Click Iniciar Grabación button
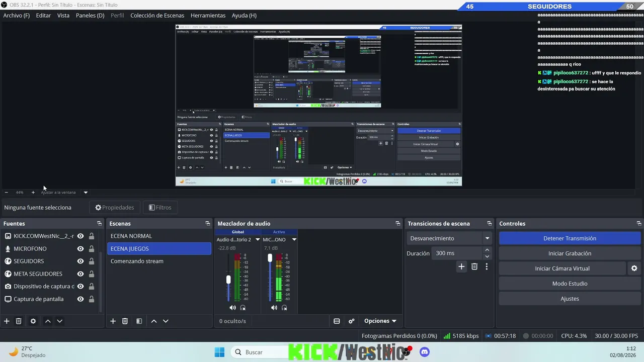Viewport: 644px width, 362px height. pos(570,253)
